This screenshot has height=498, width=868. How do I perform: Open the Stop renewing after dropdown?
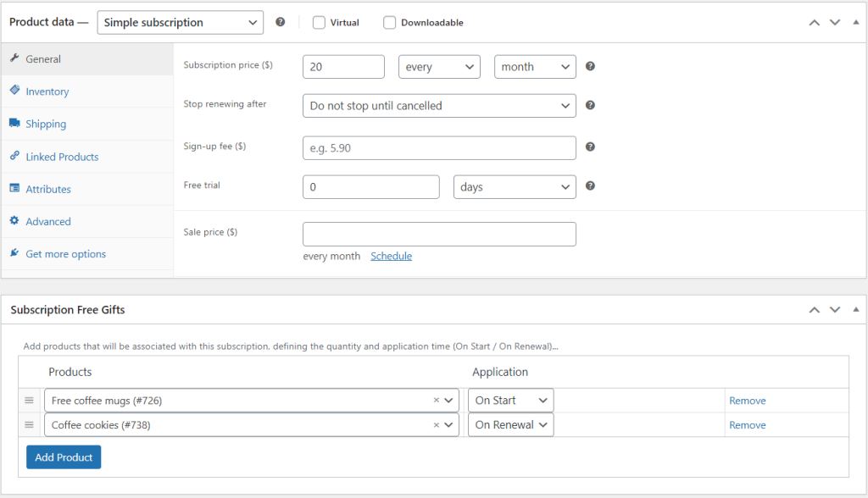coord(439,106)
